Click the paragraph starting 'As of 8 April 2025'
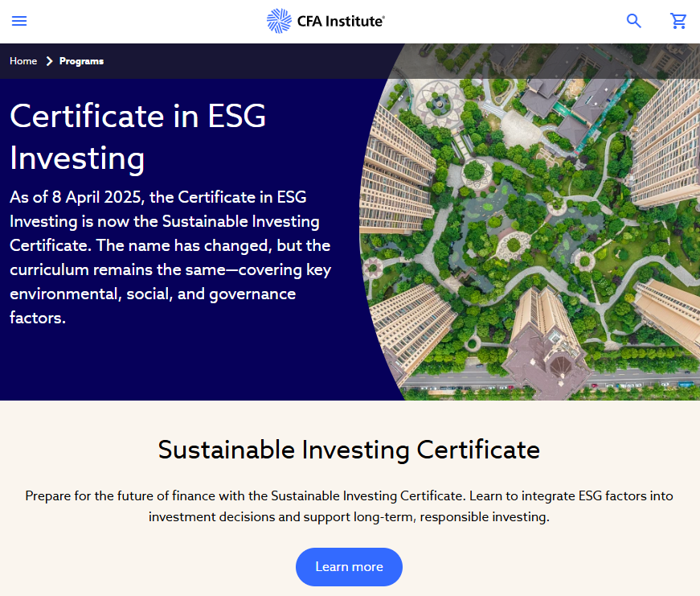Image resolution: width=700 pixels, height=596 pixels. tap(170, 257)
